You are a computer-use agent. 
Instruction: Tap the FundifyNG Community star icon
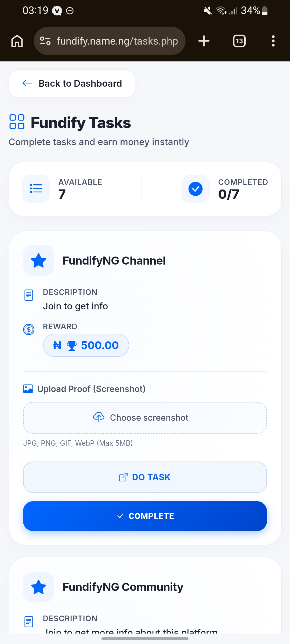pos(39,587)
